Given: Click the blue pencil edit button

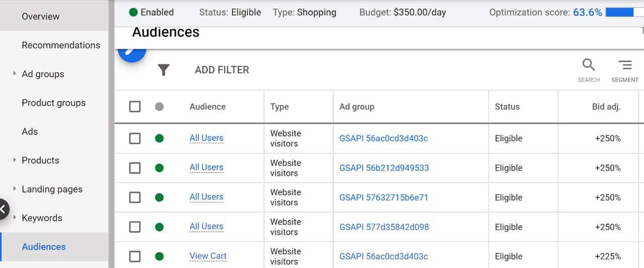Looking at the screenshot, I should coord(131,53).
